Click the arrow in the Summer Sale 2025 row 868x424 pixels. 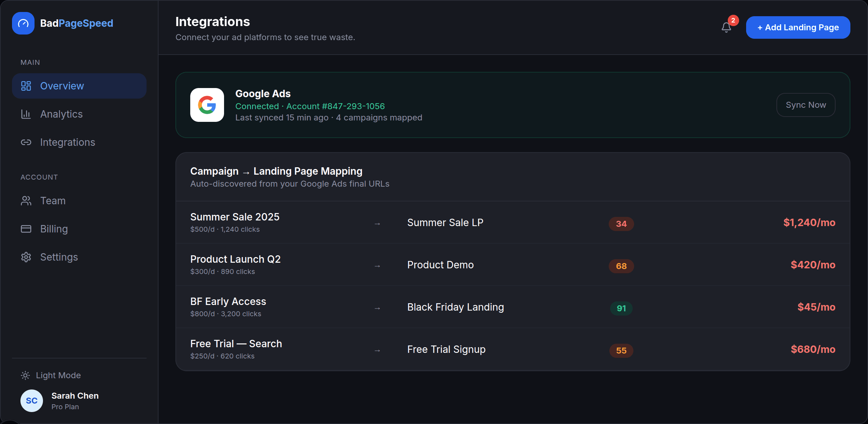pyautogui.click(x=377, y=224)
